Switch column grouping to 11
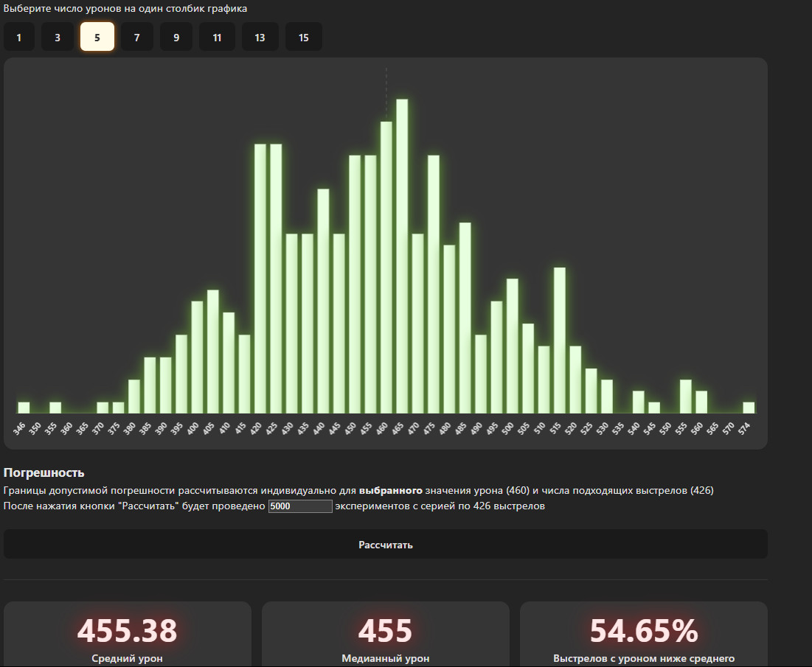The height and width of the screenshot is (667, 812). click(x=217, y=37)
